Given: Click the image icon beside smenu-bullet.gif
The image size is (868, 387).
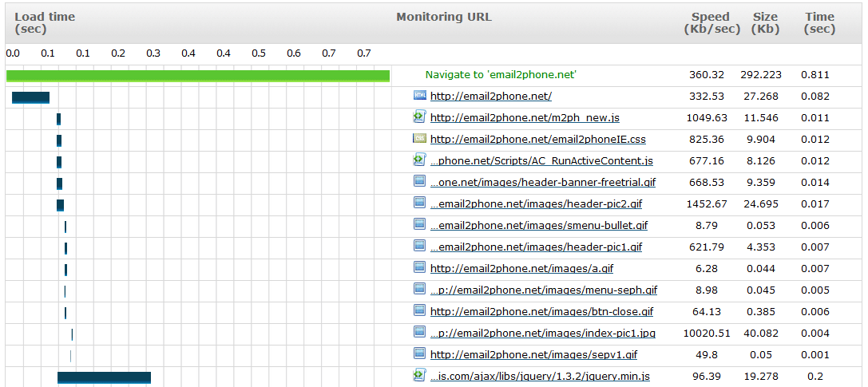Looking at the screenshot, I should pos(419,224).
